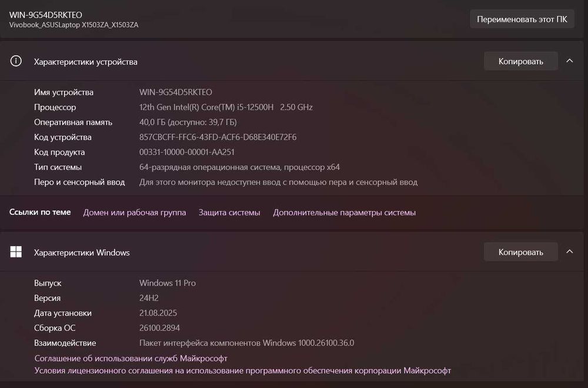Click the pen and touch unavailable text
This screenshot has width=588, height=388.
click(x=278, y=182)
